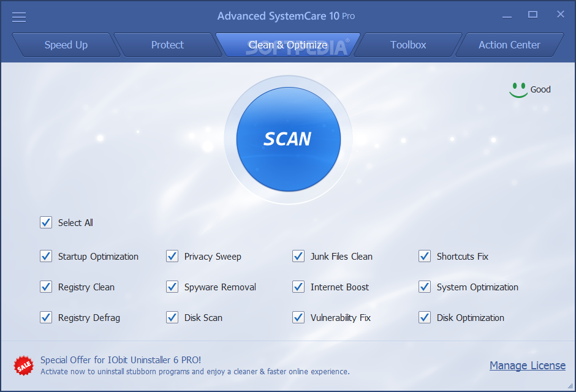Click the Advanced SystemCare 10 Pro title
Screen dimensions: 576x392
pos(286,16)
